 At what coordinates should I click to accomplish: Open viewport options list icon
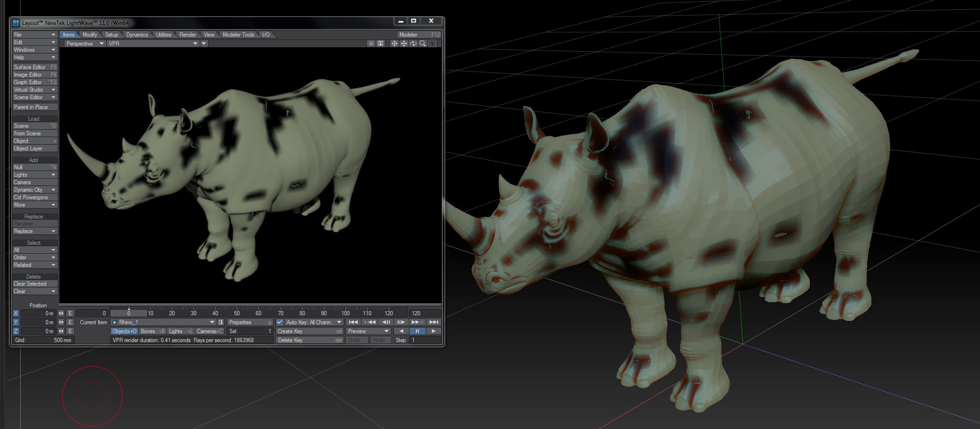pos(371,44)
